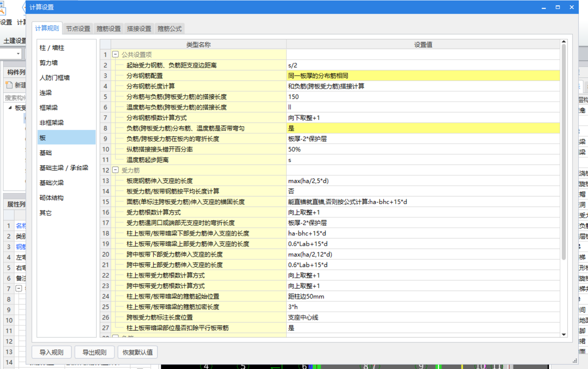
Task: Click value 向下取整+1 in row 7
Action: point(423,118)
